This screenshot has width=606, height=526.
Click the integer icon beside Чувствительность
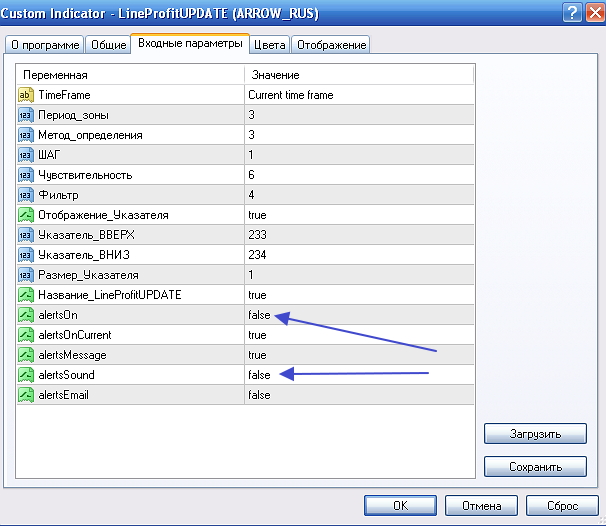(x=26, y=175)
